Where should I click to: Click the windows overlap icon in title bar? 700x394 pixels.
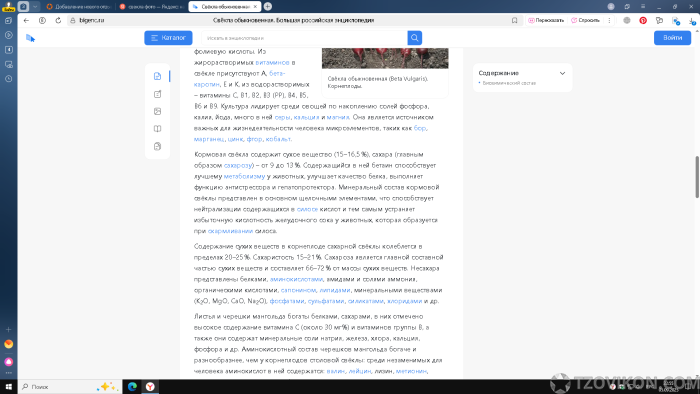pyautogui.click(x=627, y=7)
